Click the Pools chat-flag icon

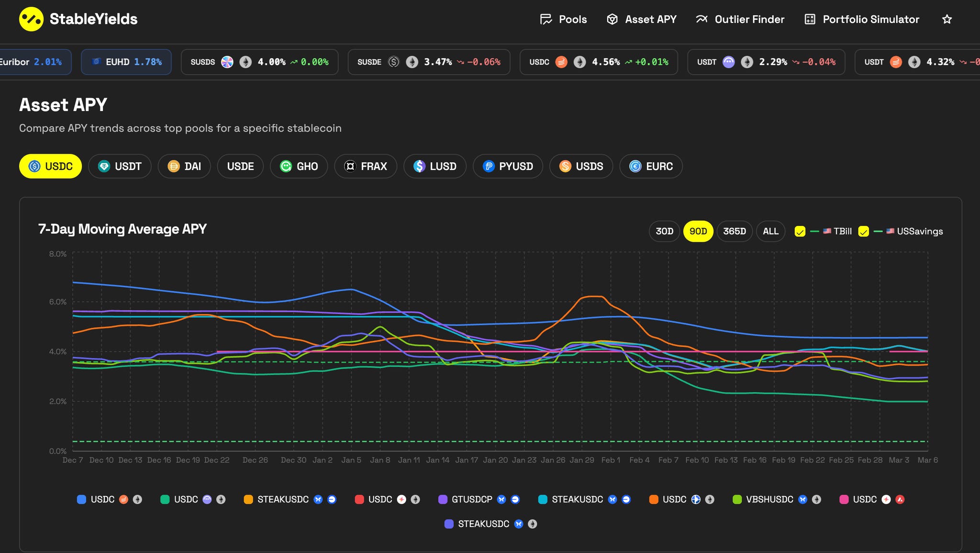point(546,19)
